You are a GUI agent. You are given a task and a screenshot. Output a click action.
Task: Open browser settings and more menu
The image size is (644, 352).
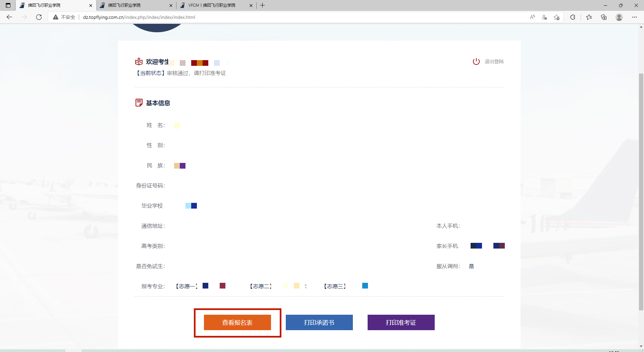[634, 17]
